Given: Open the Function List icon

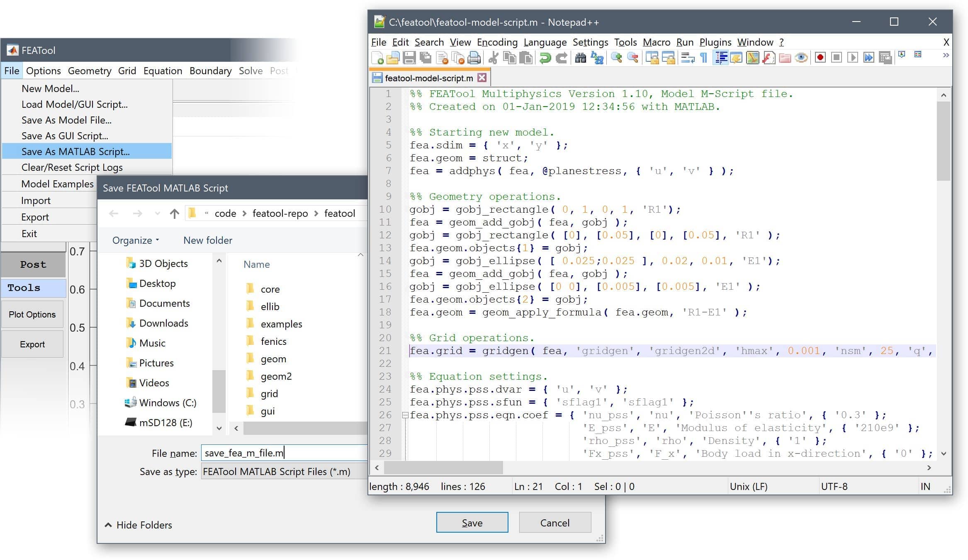Looking at the screenshot, I should click(769, 58).
